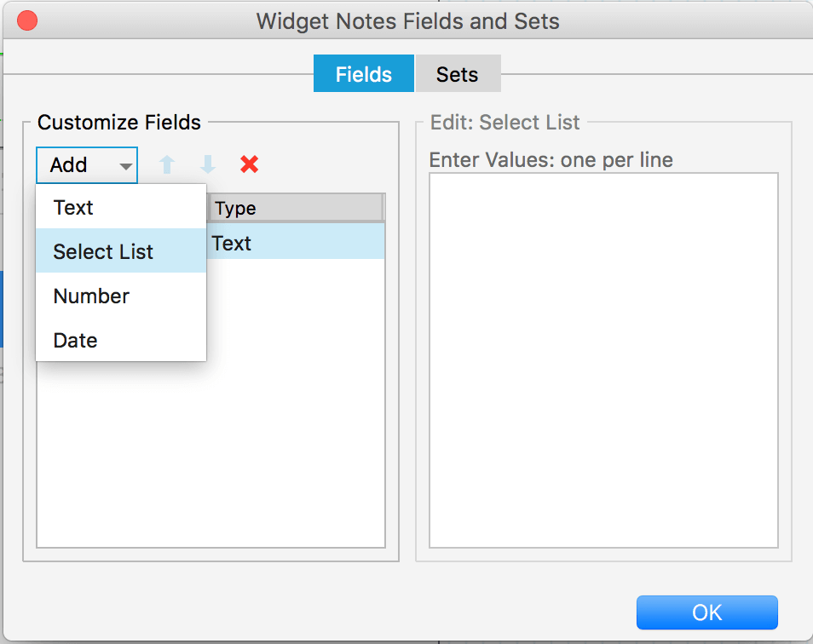Click the Widget Notes Fields and Sets title

point(407,21)
